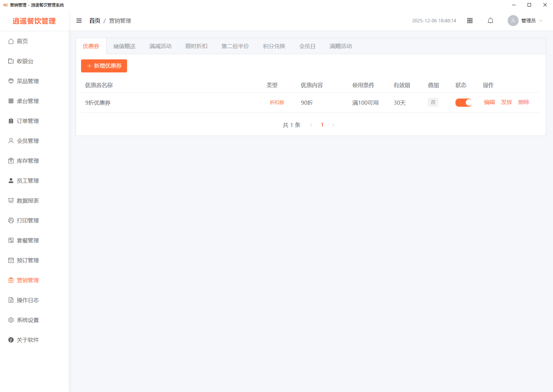The width and height of the screenshot is (553, 392).
Task: Click page number 1 in pagination
Action: pos(322,125)
